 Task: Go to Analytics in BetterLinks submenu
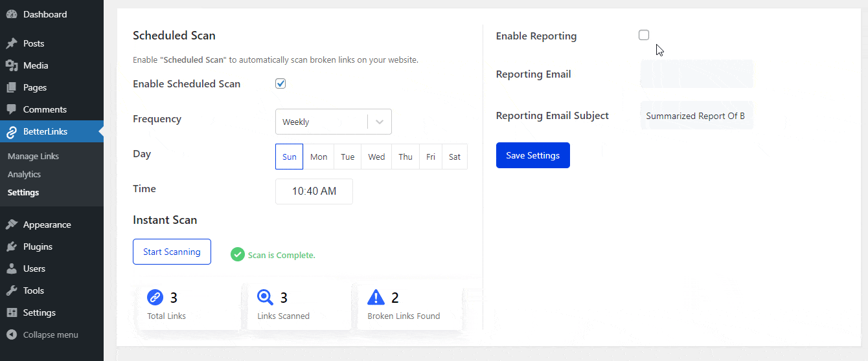coord(24,174)
